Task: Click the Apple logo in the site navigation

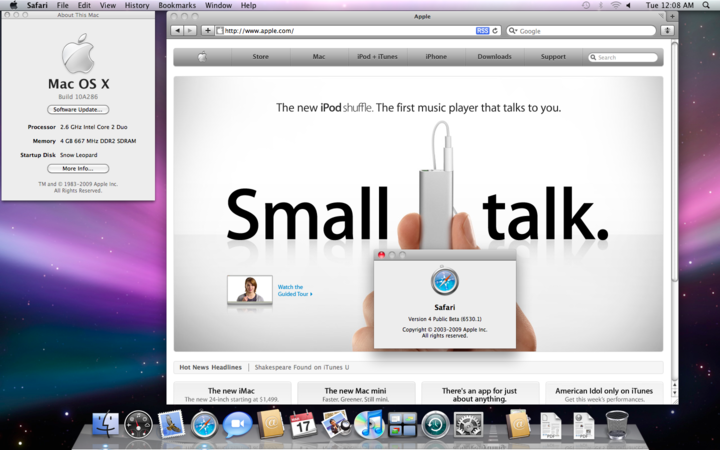Action: point(202,57)
